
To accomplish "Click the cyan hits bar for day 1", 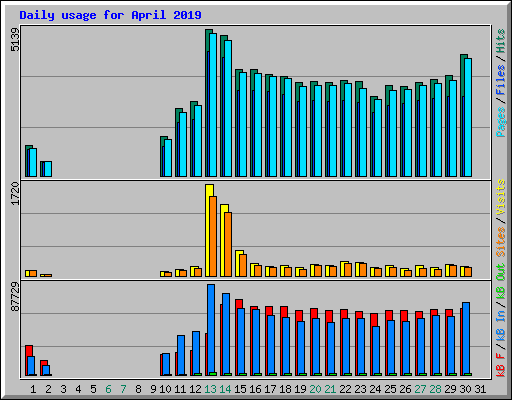I will pyautogui.click(x=33, y=163).
